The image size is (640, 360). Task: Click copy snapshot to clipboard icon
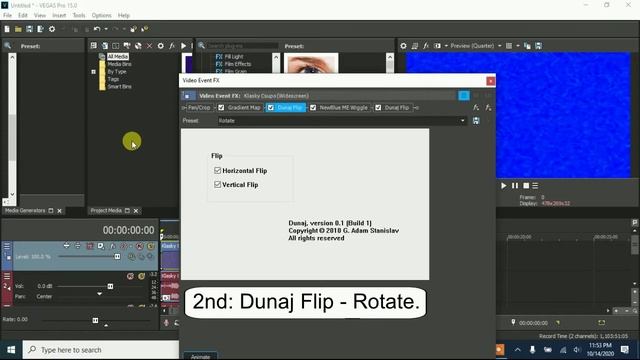[x=527, y=46]
